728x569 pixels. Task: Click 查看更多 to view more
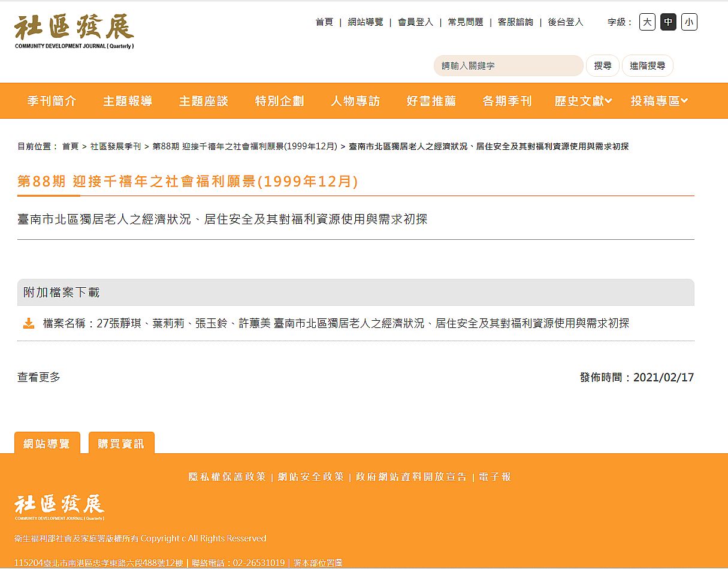[x=39, y=377]
